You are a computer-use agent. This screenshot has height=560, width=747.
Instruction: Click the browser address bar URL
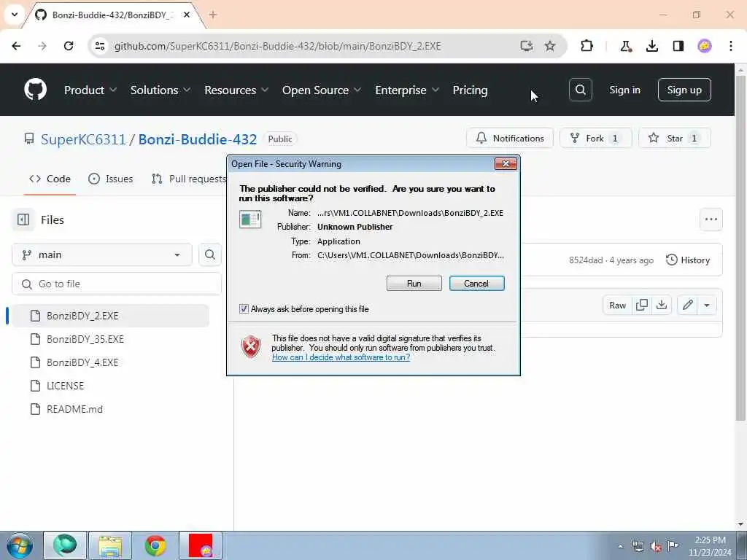click(x=277, y=46)
